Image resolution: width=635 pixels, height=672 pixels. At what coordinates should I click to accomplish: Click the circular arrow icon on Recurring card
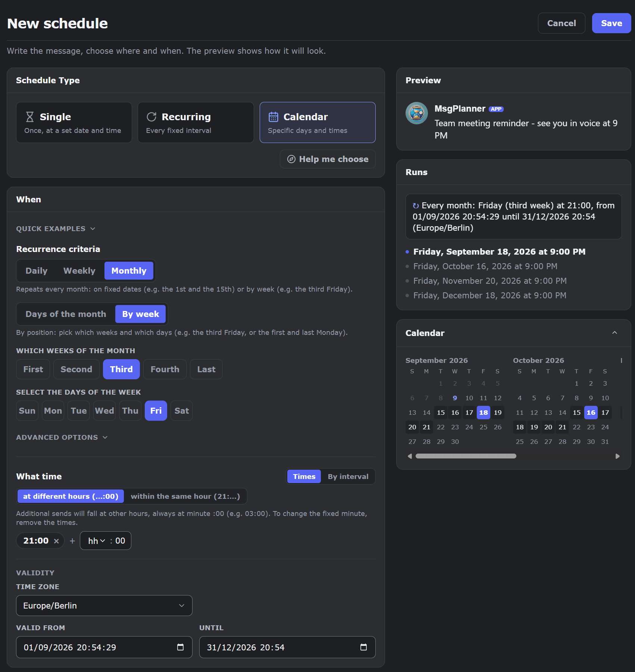coord(151,117)
